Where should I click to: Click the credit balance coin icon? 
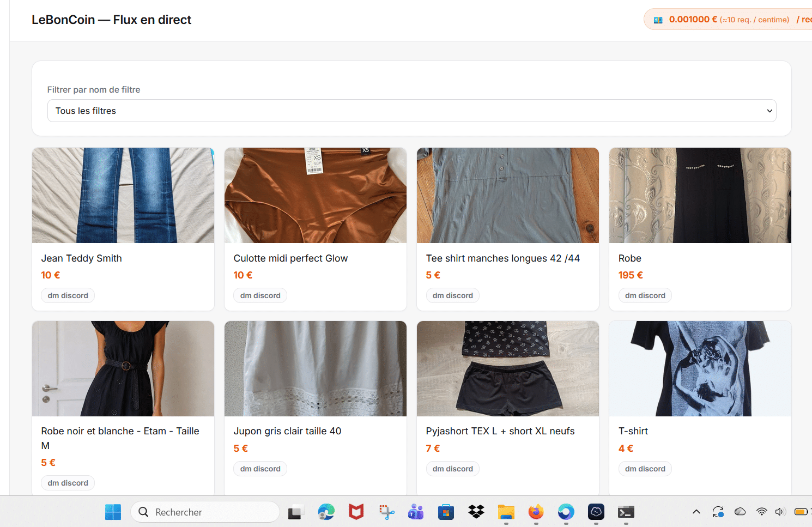pos(658,20)
